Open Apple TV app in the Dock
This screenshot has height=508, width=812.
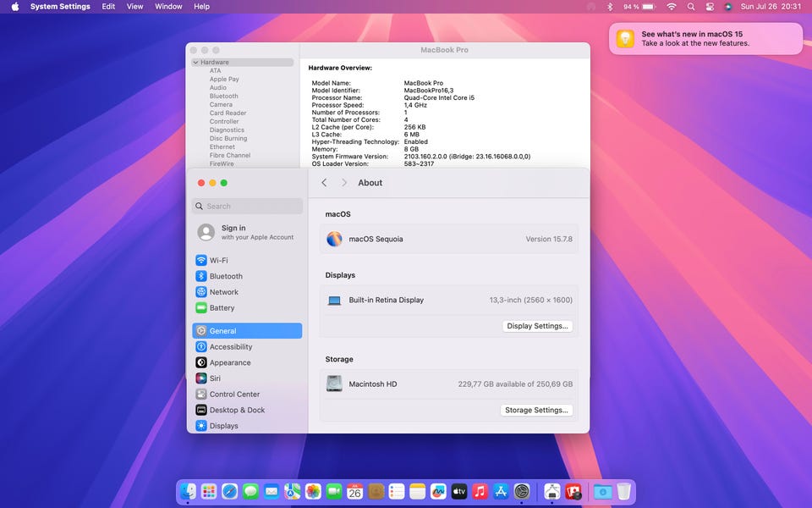coord(458,491)
